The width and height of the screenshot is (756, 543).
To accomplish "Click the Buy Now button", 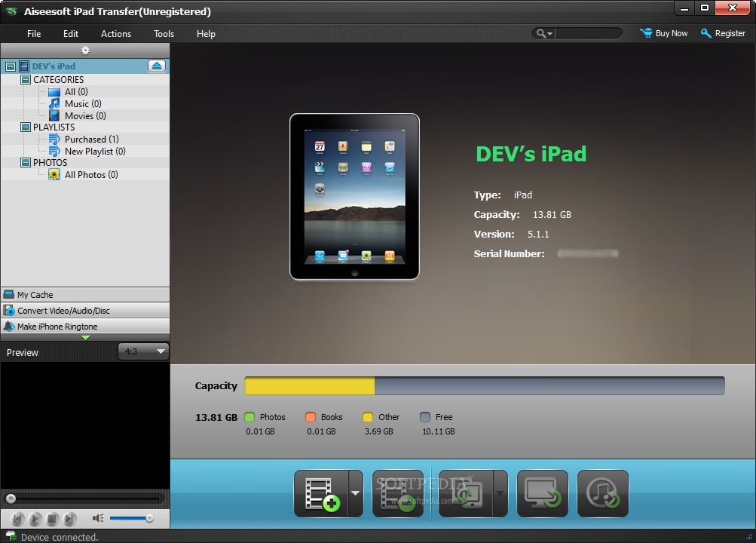I will [x=664, y=33].
